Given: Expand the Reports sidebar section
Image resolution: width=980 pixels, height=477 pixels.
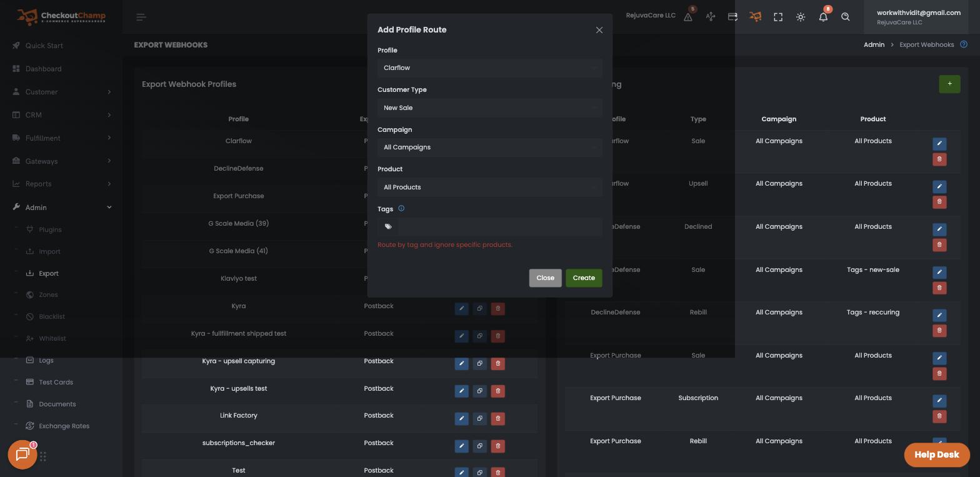Looking at the screenshot, I should pos(61,184).
